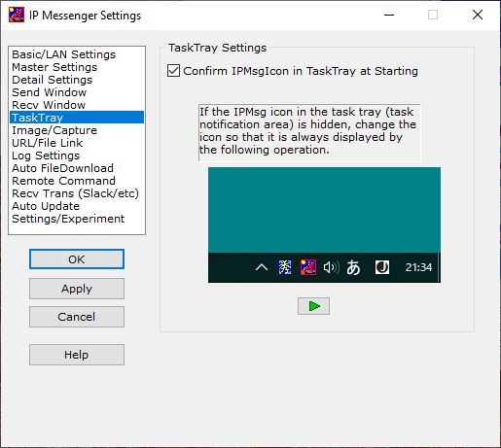The width and height of the screenshot is (501, 448).
Task: Click the Apply button
Action: click(x=77, y=289)
